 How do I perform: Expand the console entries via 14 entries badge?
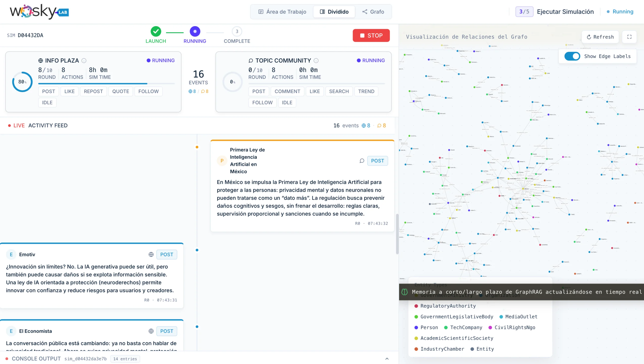click(x=125, y=359)
